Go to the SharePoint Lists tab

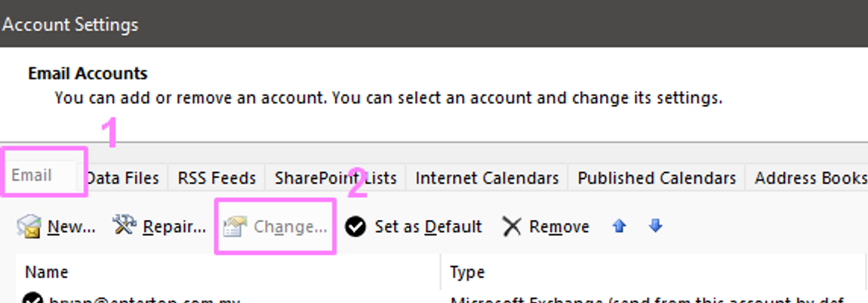pos(336,178)
